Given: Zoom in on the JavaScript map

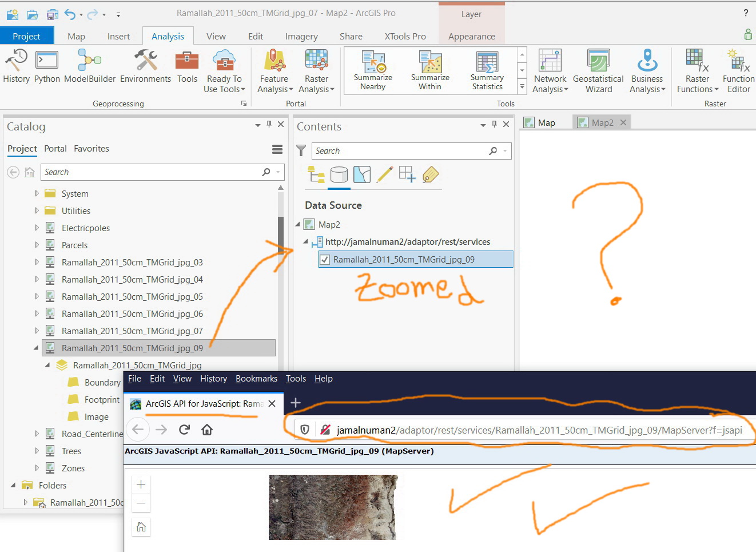Looking at the screenshot, I should click(141, 485).
